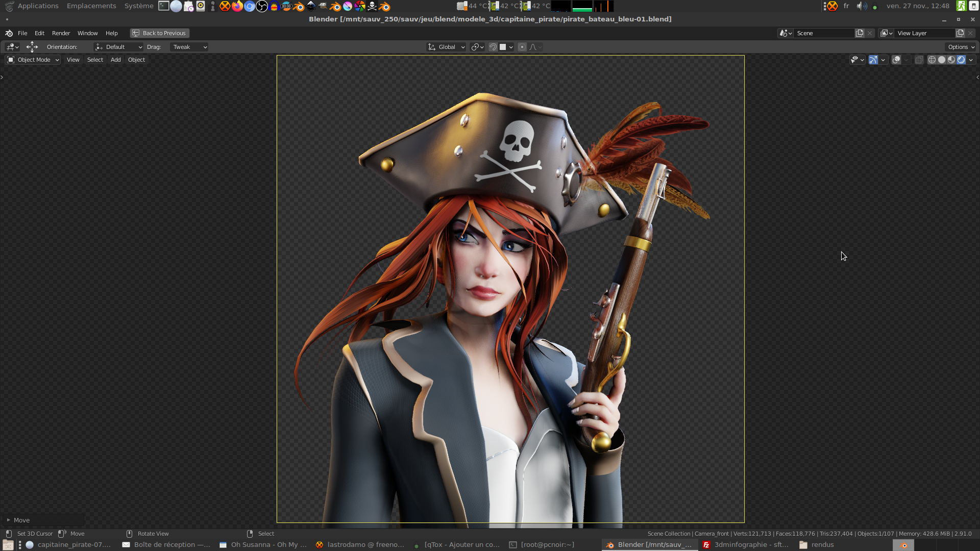Click the Blender logo menu icon

(9, 33)
